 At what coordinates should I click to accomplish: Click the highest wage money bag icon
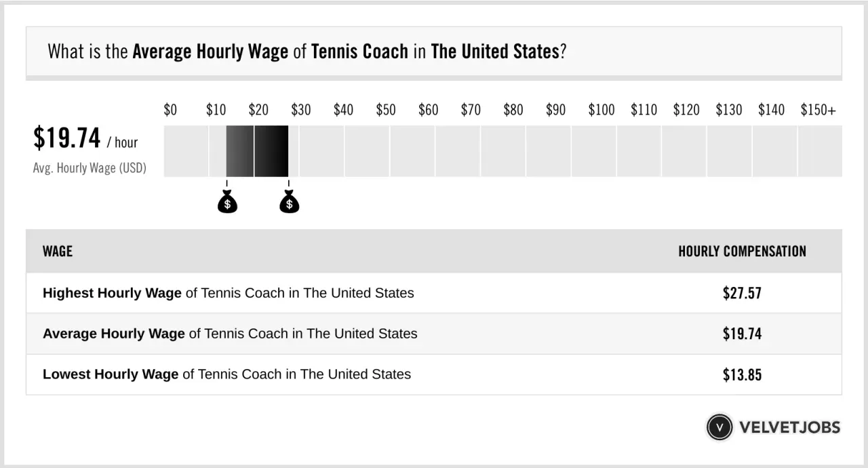pos(290,202)
